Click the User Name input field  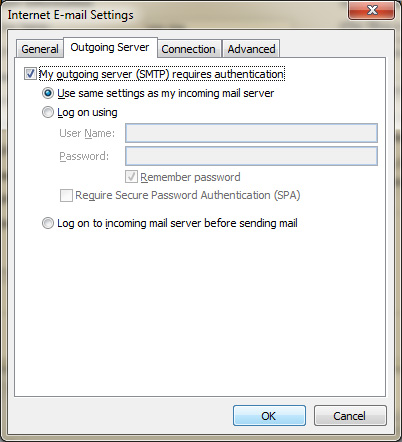coord(251,133)
